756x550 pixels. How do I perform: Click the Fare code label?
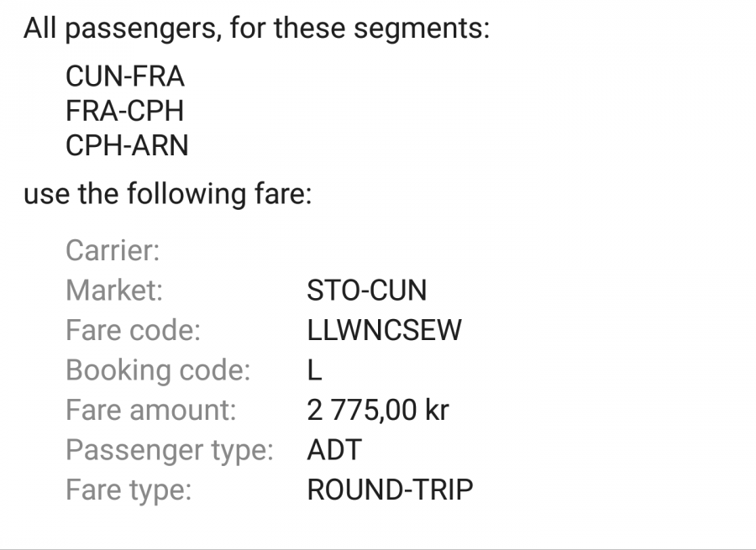133,331
